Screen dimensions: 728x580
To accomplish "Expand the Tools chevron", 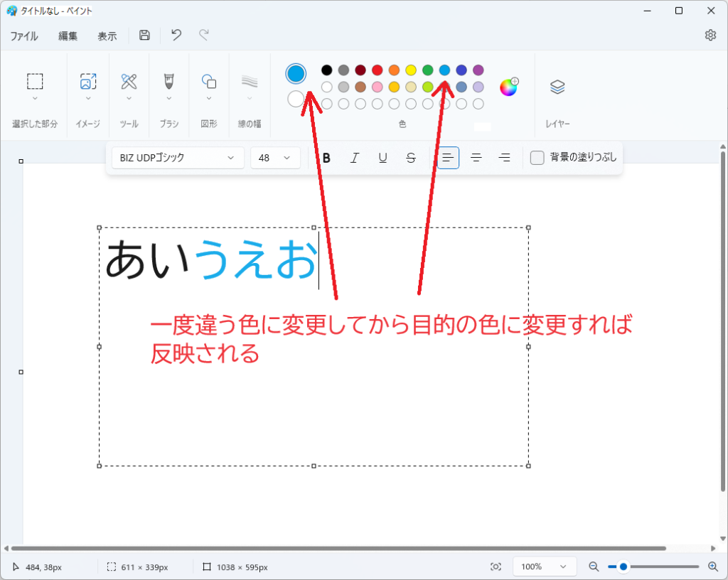I will 129,98.
